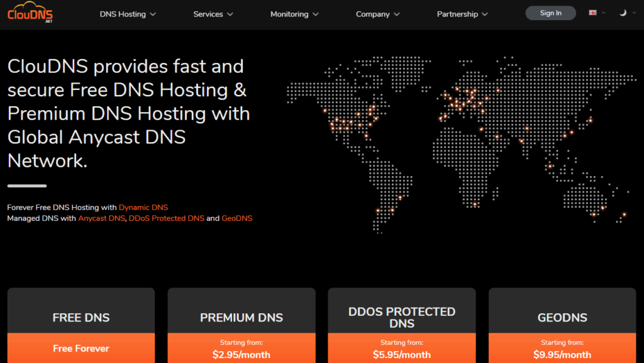Screen dimensions: 644x363
Task: Open the Monitoring menu
Action: tap(294, 14)
